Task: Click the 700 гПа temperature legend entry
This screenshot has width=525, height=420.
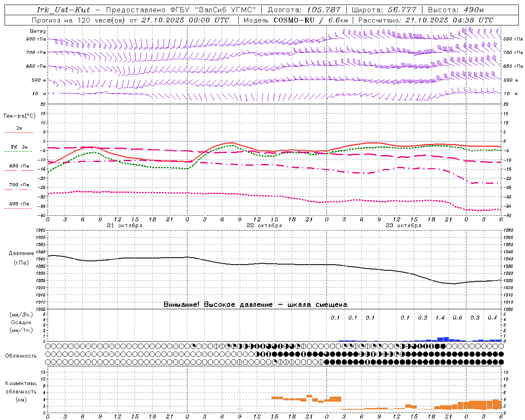Action: [19, 185]
